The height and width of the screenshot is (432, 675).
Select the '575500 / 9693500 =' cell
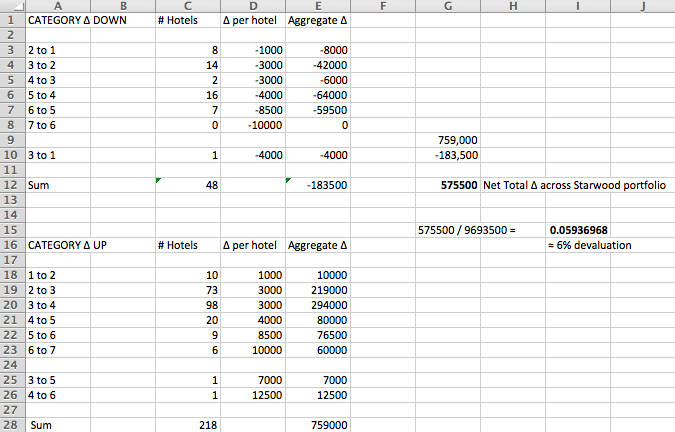pos(467,230)
